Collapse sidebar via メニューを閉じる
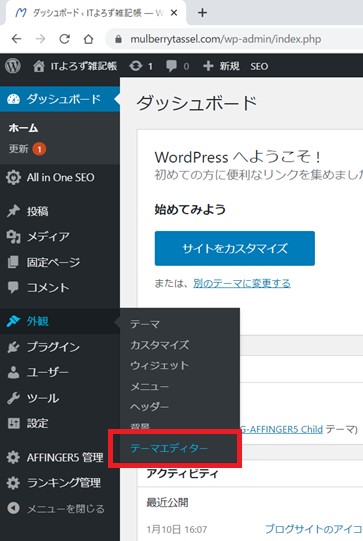 click(60, 508)
